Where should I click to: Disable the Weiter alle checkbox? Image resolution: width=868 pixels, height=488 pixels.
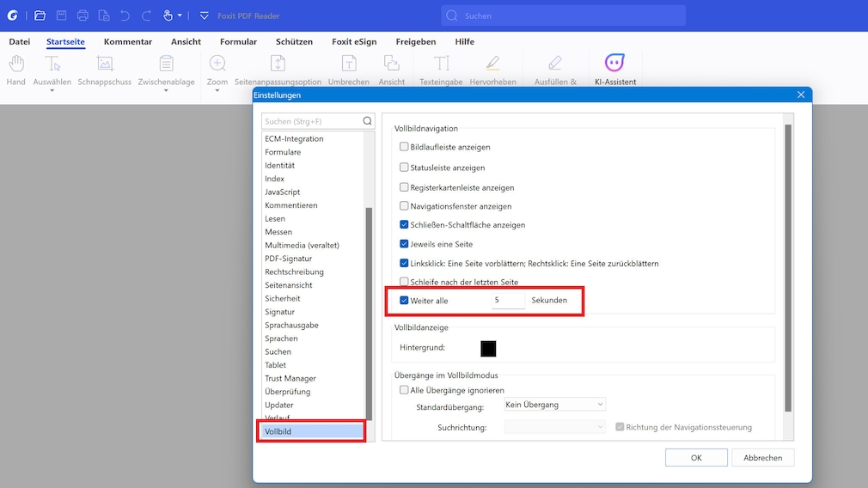(x=405, y=301)
